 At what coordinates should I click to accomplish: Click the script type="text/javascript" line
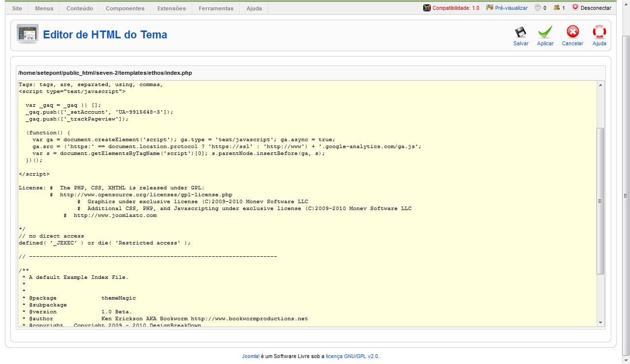(72, 91)
